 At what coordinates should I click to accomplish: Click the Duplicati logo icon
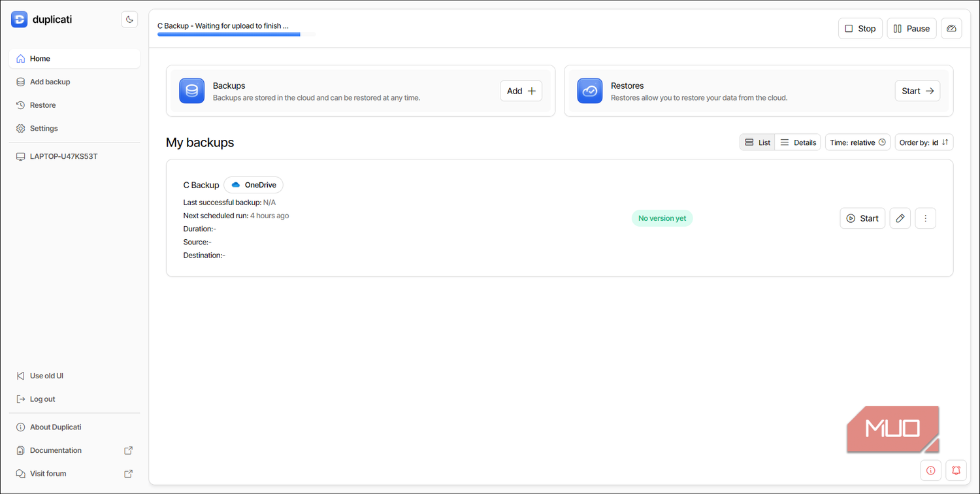tap(19, 20)
